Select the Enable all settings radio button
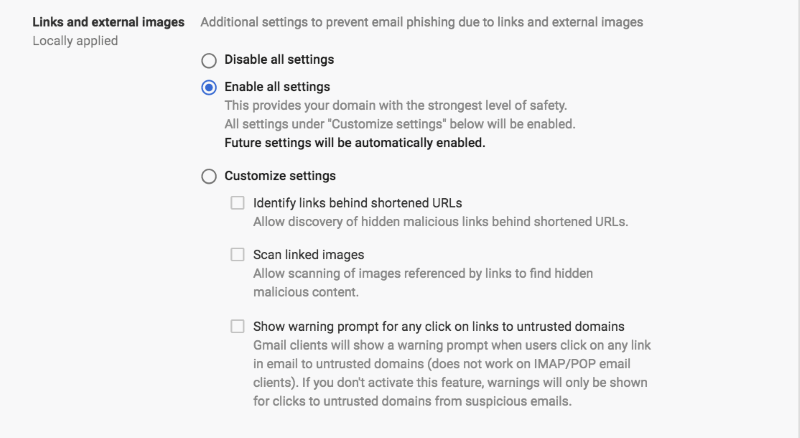Image resolution: width=800 pixels, height=438 pixels. click(209, 87)
